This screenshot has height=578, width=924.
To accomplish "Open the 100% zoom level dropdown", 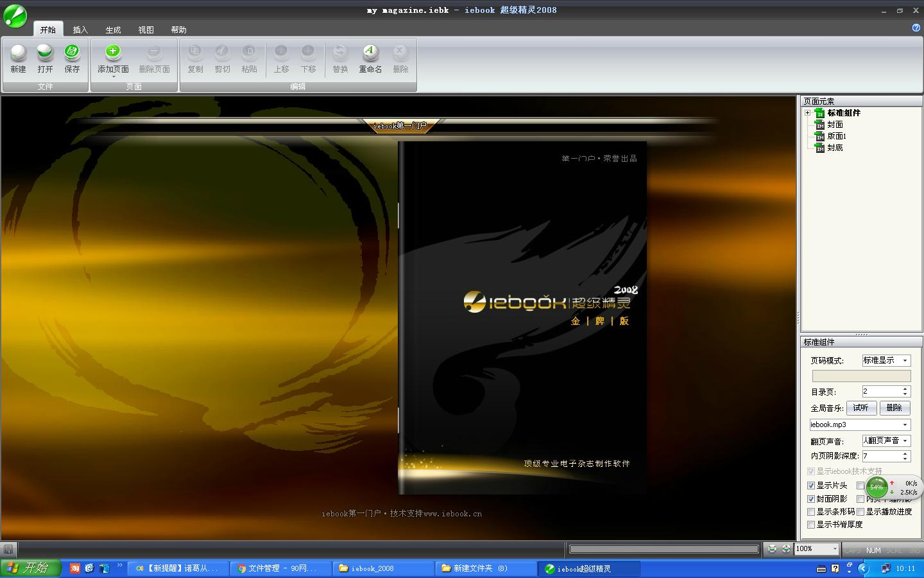I will pyautogui.click(x=834, y=548).
